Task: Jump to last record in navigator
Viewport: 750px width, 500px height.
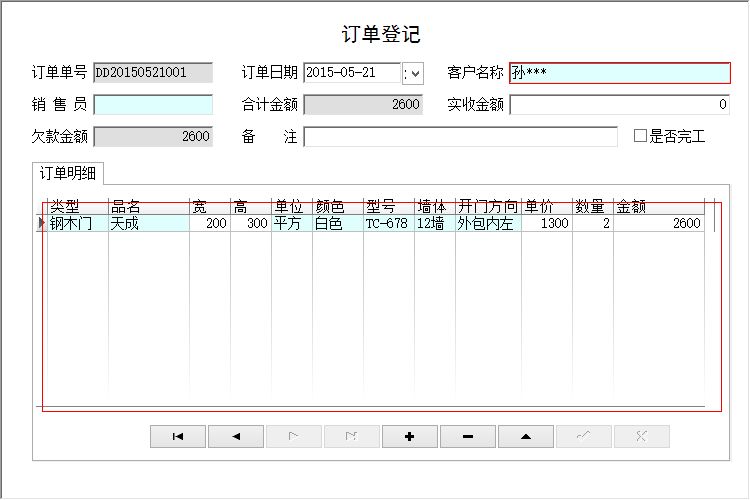Action: (351, 436)
